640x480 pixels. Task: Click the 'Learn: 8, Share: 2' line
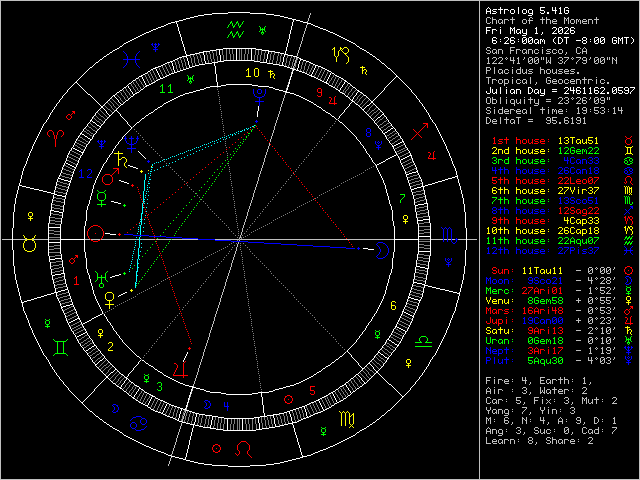click(539, 441)
